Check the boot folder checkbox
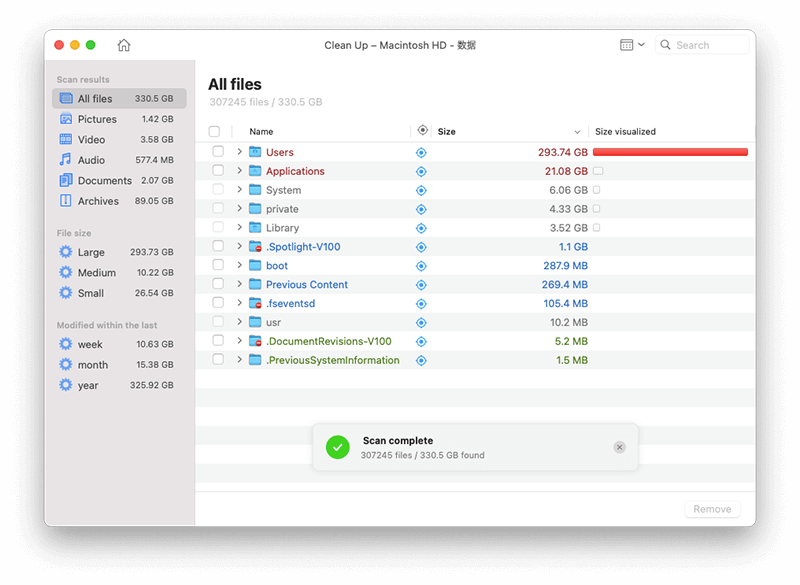The image size is (800, 585). [218, 265]
